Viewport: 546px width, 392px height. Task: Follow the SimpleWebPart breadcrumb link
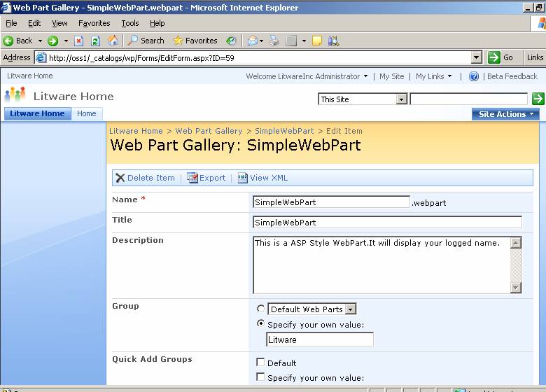tap(284, 131)
